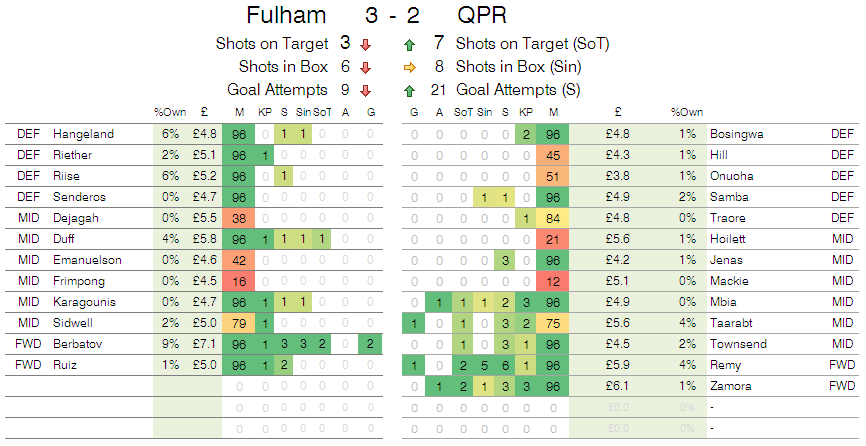This screenshot has height=446, width=866.
Task: Click green up arrow beside QPR Goal Attempts
Action: coord(409,91)
